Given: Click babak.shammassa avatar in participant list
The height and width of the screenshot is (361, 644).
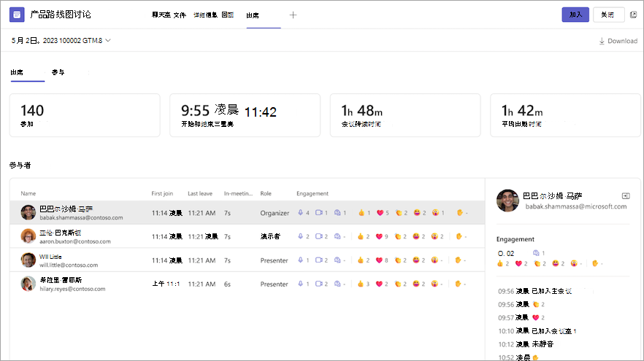Looking at the screenshot, I should coord(28,212).
